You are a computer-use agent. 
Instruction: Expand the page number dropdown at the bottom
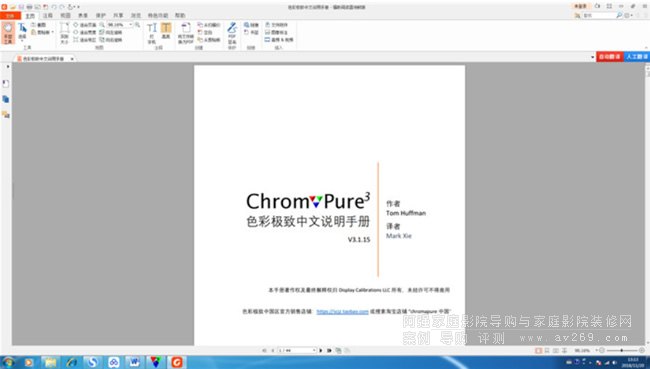click(x=314, y=350)
